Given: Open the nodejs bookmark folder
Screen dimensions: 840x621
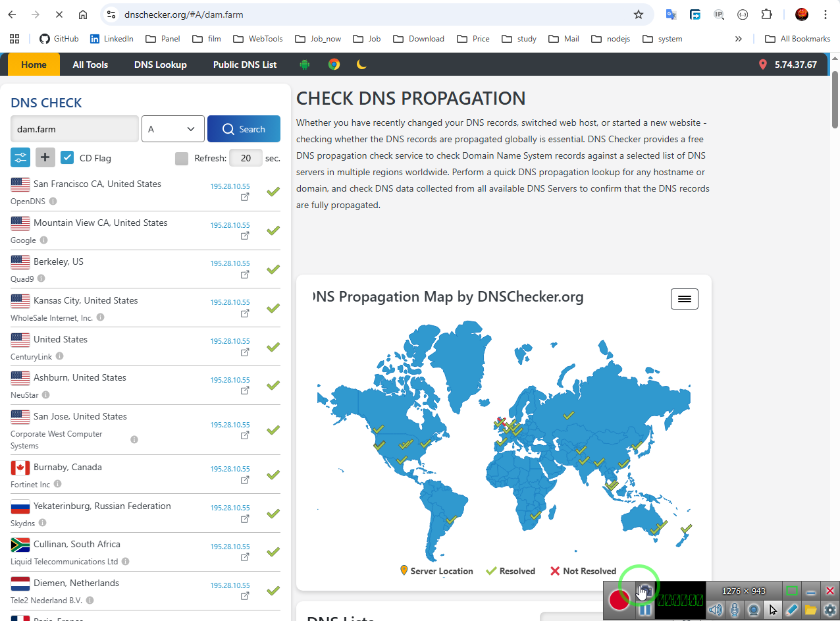Looking at the screenshot, I should pos(610,39).
